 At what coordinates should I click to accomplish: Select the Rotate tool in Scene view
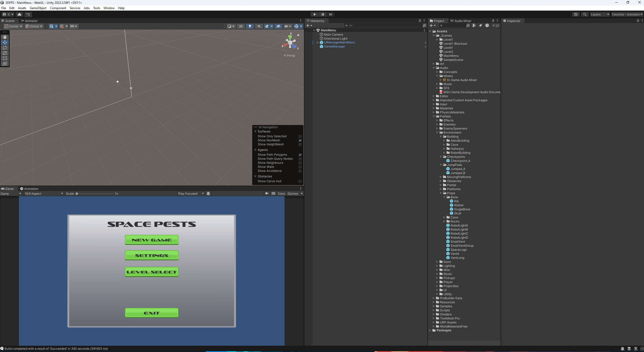[x=5, y=48]
